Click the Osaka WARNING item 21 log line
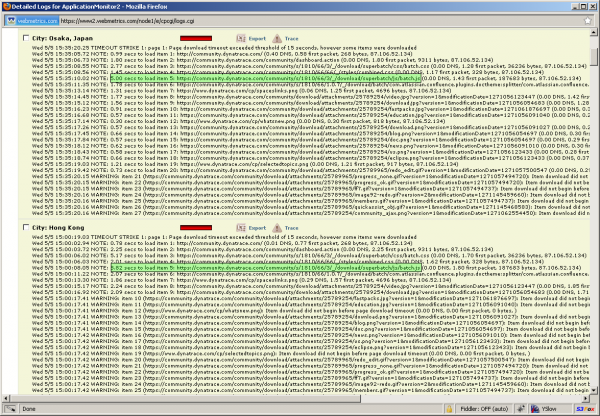Image resolution: width=600 pixels, height=416 pixels. 310,176
